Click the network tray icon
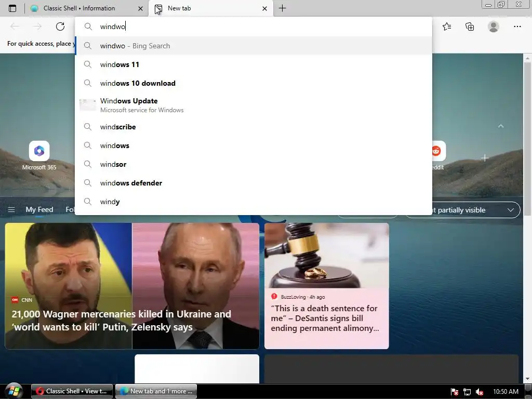532x399 pixels. [467, 392]
